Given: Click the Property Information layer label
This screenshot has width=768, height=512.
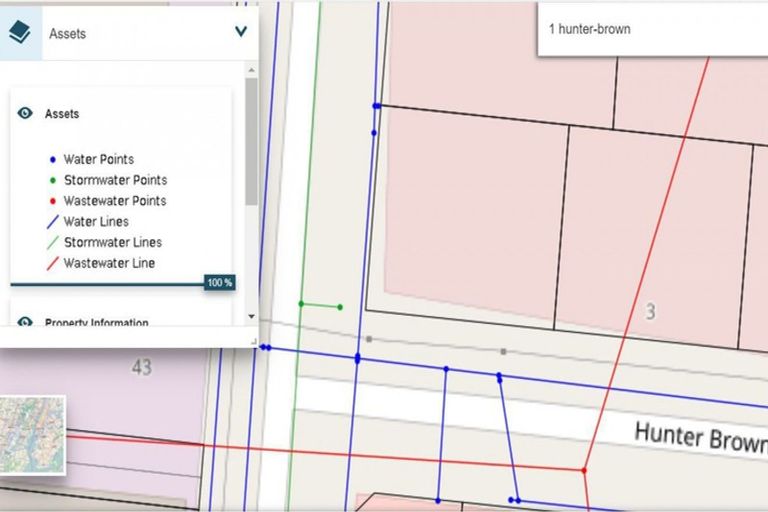Looking at the screenshot, I should click(x=96, y=323).
